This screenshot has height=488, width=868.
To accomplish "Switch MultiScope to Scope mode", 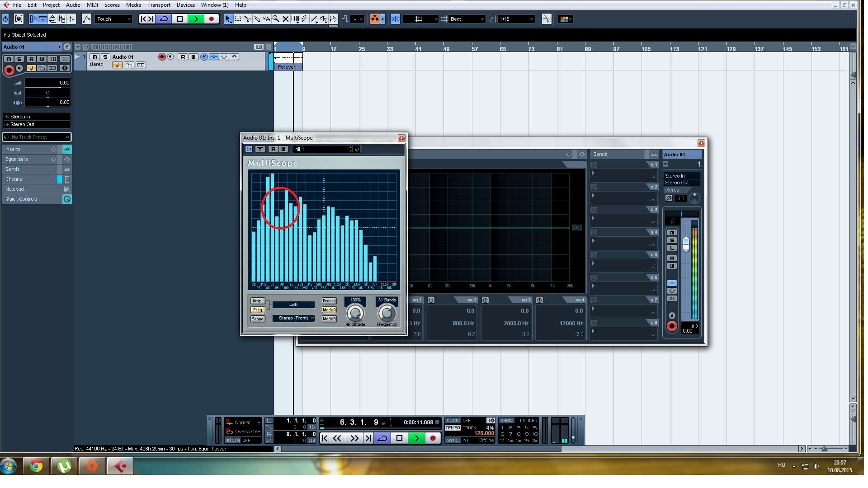I will 258,319.
